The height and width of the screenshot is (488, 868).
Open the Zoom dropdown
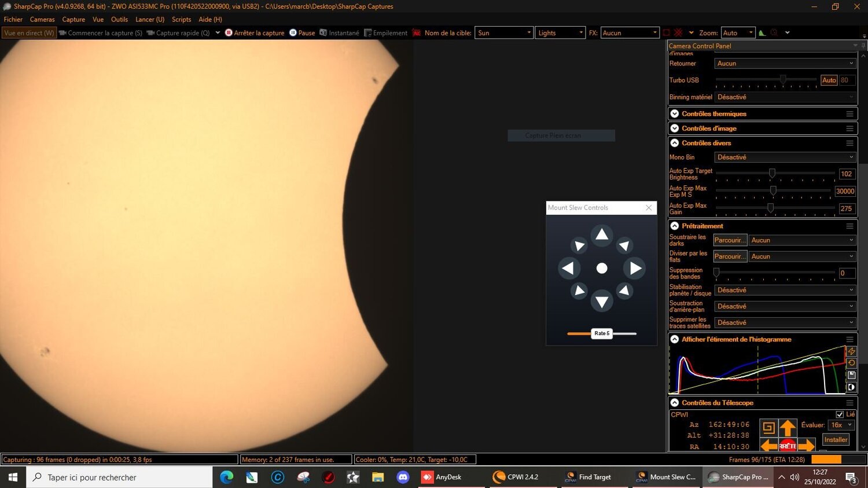[x=738, y=33]
